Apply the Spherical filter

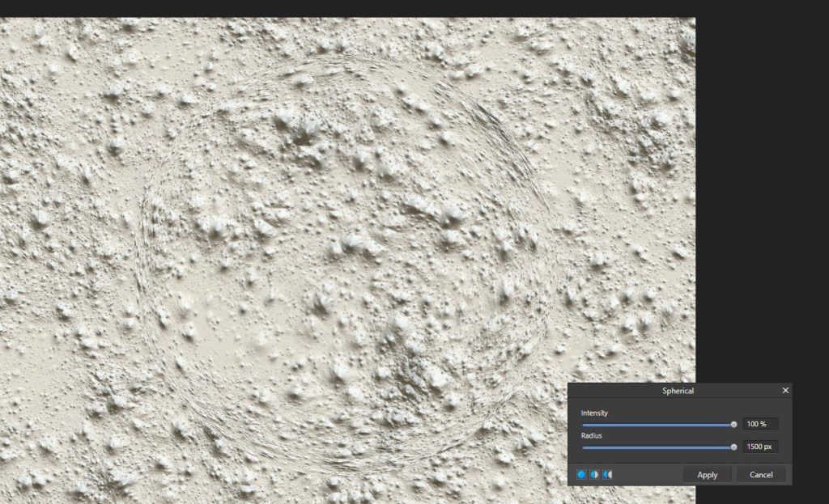[707, 475]
